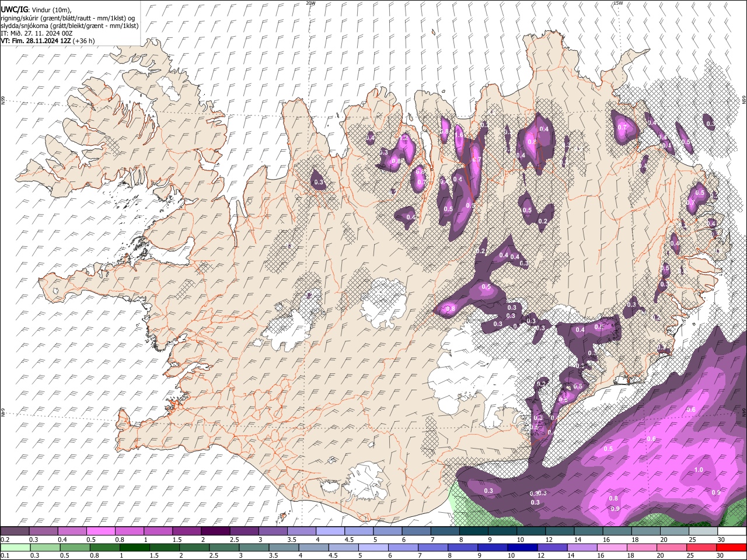
Task: Pick light pink lower swatch between 16 and 18
Action: (x=612, y=547)
